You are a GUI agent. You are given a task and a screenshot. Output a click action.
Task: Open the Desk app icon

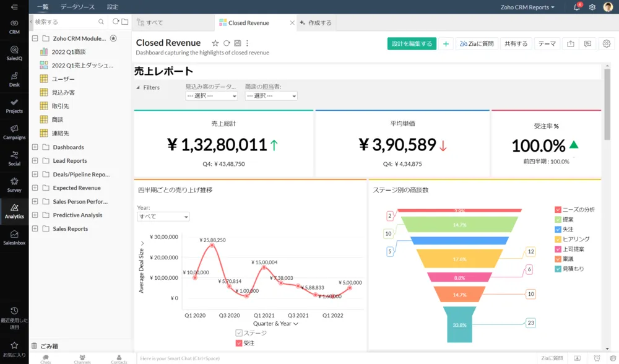[14, 79]
